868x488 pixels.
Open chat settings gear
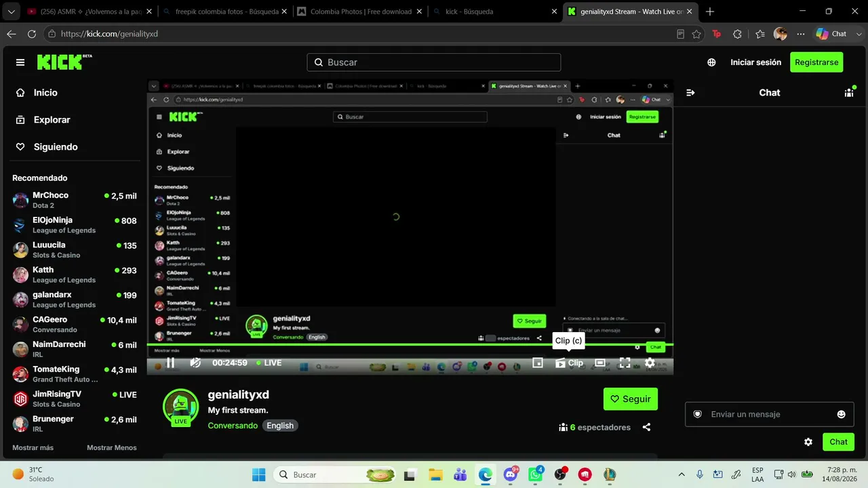(808, 442)
